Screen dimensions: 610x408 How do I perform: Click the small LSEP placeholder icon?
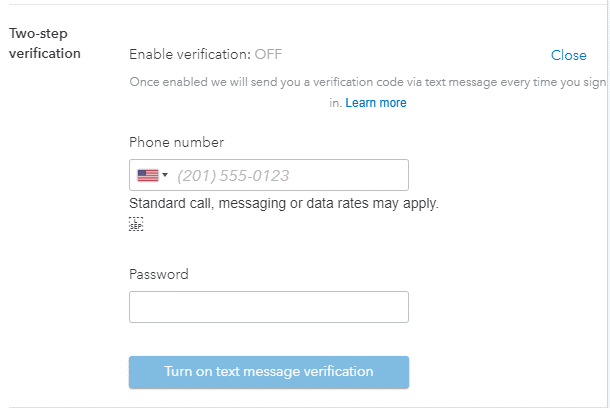(x=136, y=225)
